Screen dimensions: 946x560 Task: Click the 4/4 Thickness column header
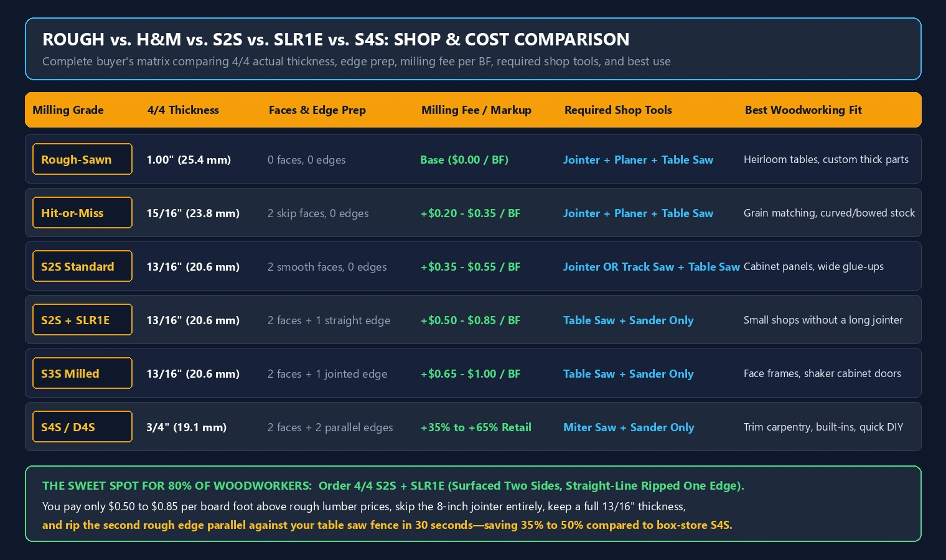[183, 110]
